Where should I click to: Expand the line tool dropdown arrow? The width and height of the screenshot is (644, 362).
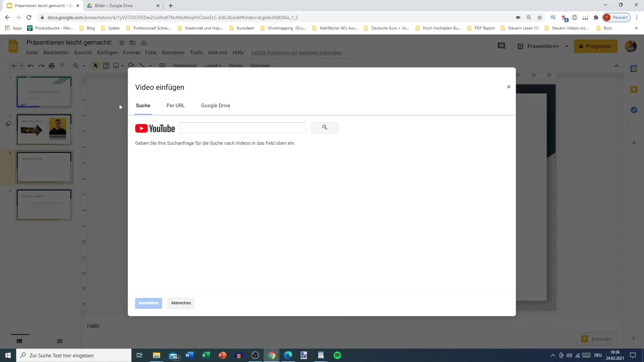coord(150,66)
